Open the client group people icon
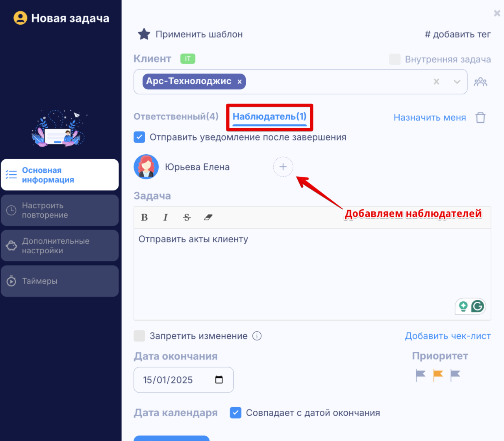The height and width of the screenshot is (441, 504). [480, 82]
